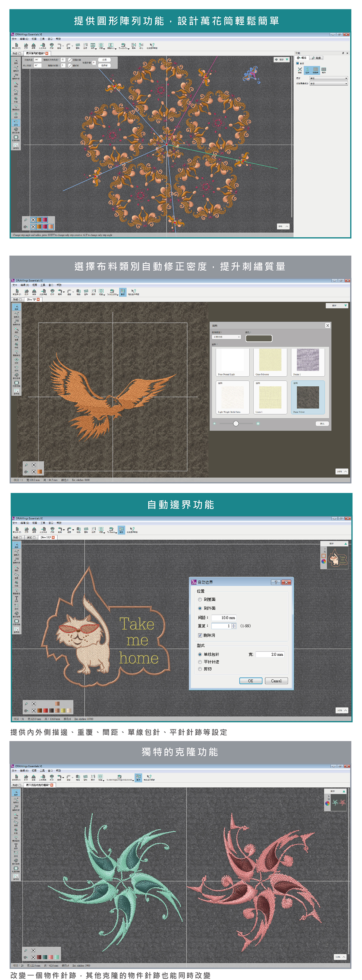This screenshot has width=362, height=980.
Task: Open 帮助 menu in circular array screenshot
Action: coord(58,39)
